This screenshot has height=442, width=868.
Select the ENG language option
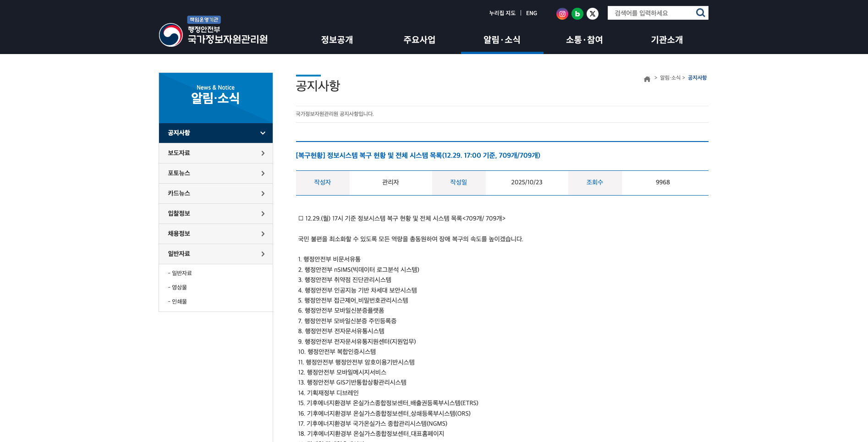click(531, 13)
